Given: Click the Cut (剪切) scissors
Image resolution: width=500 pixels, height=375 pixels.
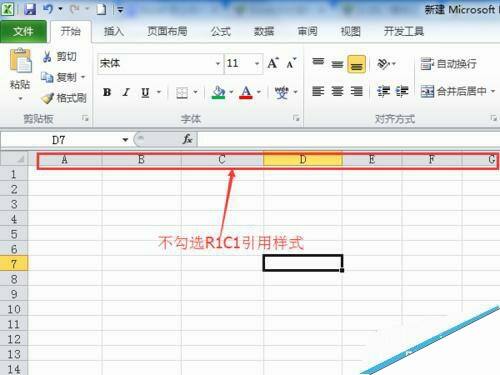Looking at the screenshot, I should [47, 57].
